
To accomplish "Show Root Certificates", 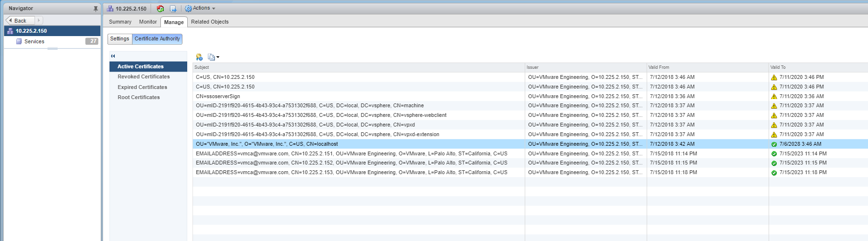I will (139, 97).
